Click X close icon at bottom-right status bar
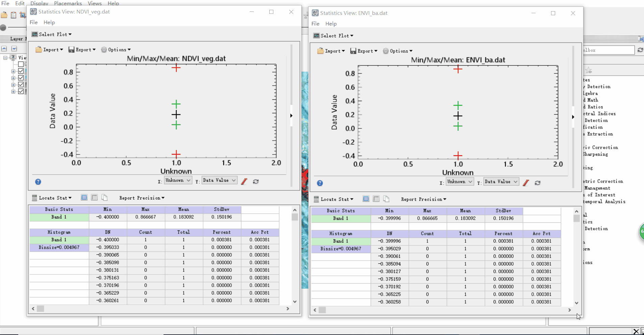The height and width of the screenshot is (335, 644). [x=636, y=331]
